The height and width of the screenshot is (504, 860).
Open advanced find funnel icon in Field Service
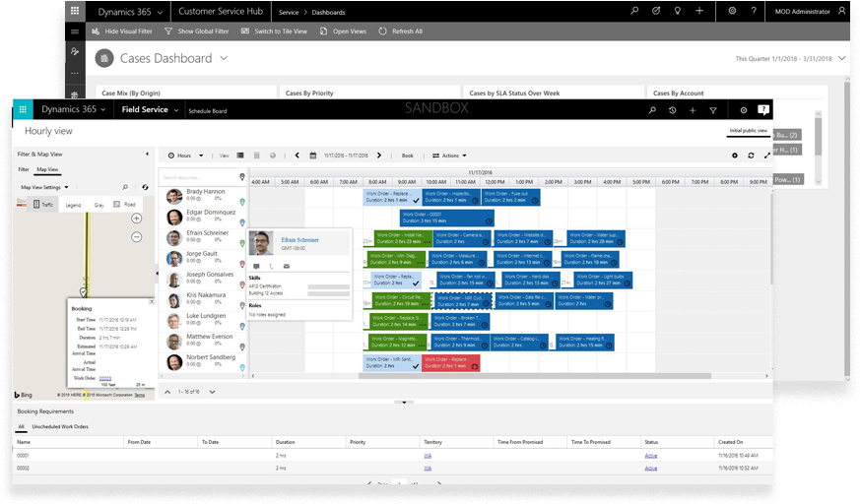(x=713, y=110)
